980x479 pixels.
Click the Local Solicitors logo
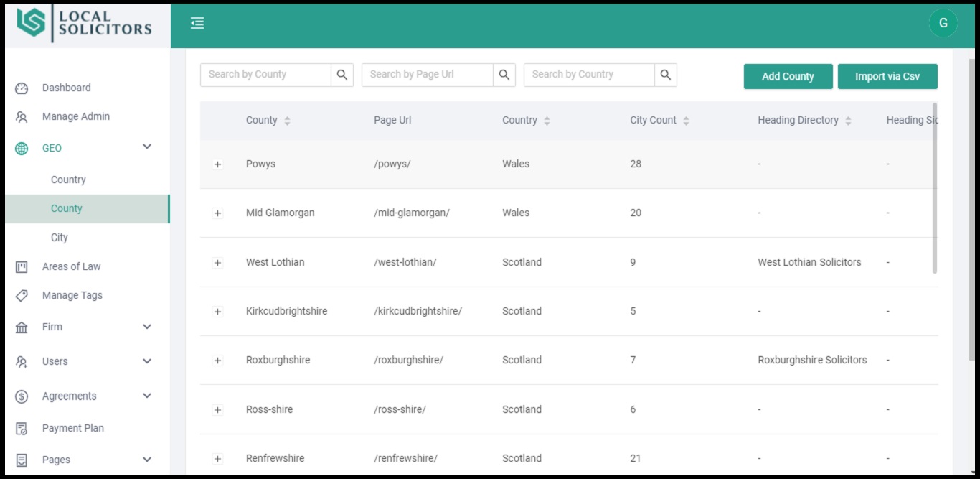(x=85, y=22)
